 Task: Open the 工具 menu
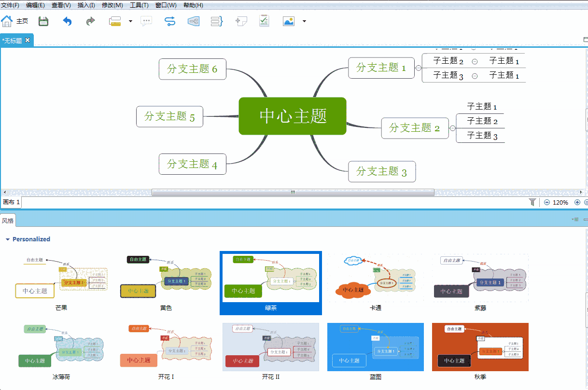(x=137, y=5)
